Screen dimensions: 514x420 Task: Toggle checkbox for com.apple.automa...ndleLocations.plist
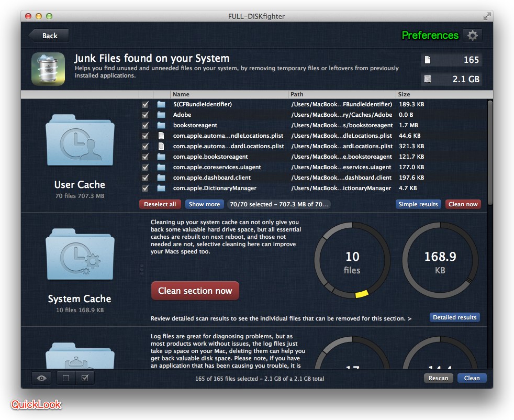[x=145, y=136]
